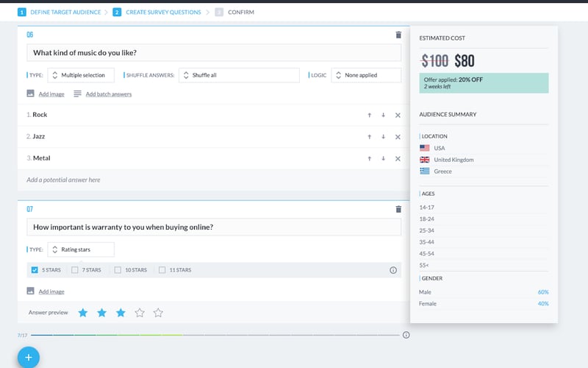Open the Multiple selection type dropdown

(81, 75)
